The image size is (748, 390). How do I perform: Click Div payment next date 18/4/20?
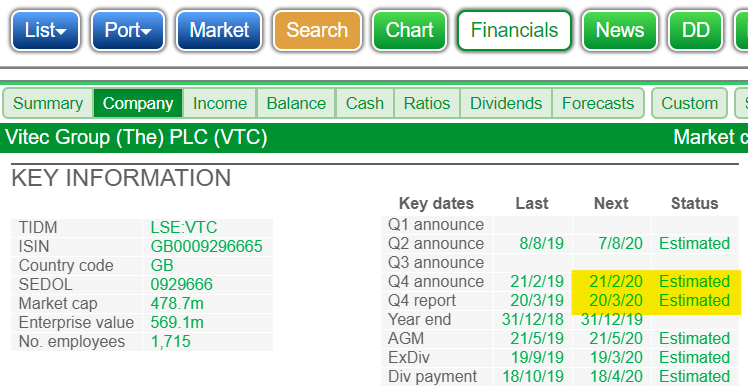tap(616, 377)
